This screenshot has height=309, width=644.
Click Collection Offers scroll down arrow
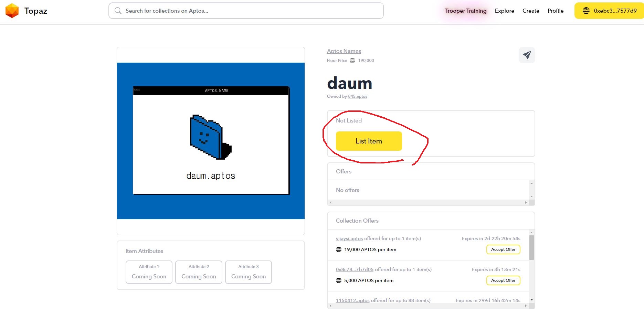pos(531,300)
